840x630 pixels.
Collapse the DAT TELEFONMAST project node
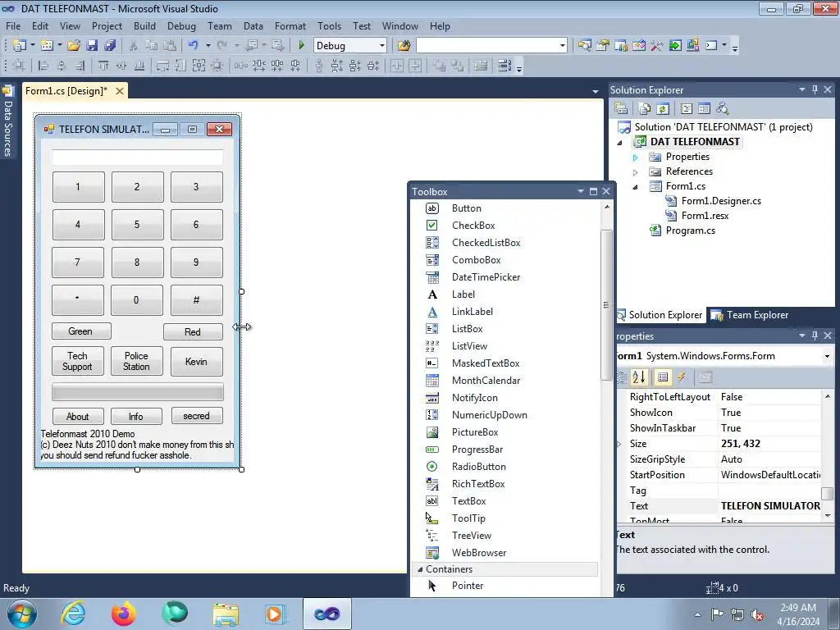point(620,143)
